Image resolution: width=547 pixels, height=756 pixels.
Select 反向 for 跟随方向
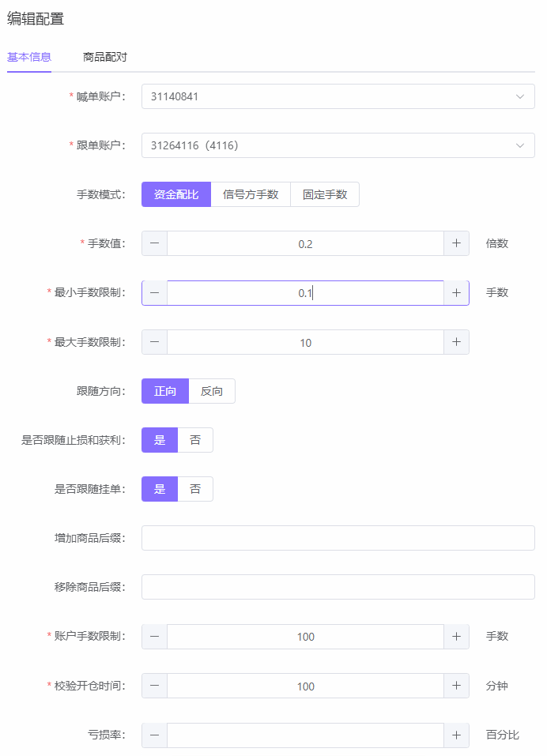212,391
